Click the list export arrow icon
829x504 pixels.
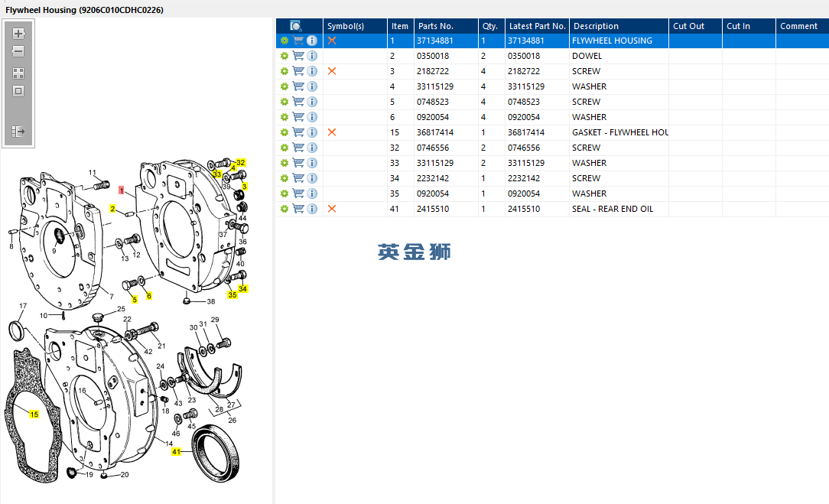pyautogui.click(x=18, y=132)
